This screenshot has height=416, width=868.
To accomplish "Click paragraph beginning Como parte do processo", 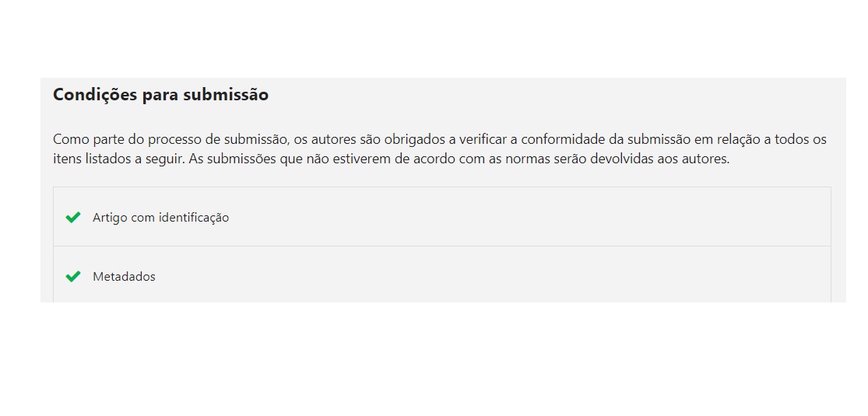I will click(440, 149).
